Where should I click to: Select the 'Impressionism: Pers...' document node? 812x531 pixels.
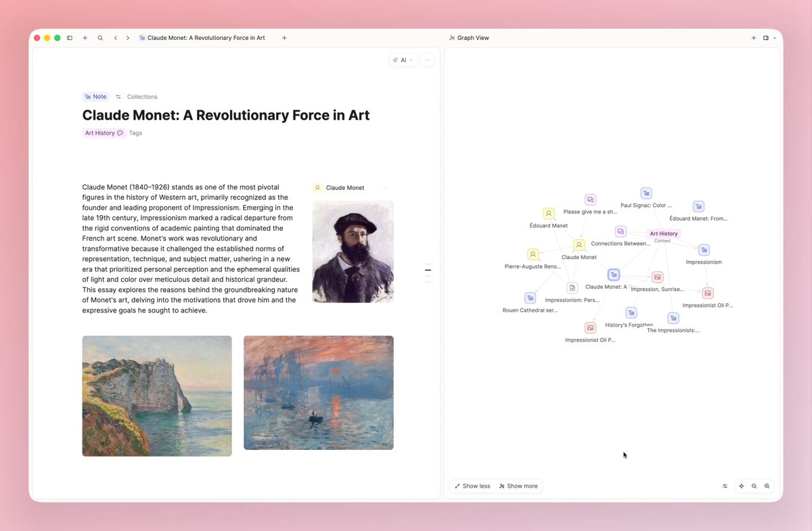pos(572,287)
